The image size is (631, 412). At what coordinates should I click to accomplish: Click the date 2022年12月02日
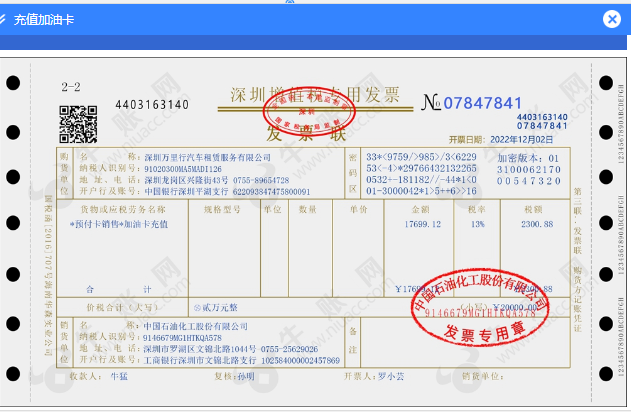pyautogui.click(x=521, y=140)
